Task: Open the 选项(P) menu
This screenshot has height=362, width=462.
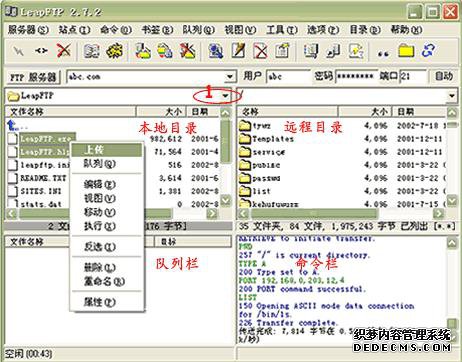Action: 323,30
